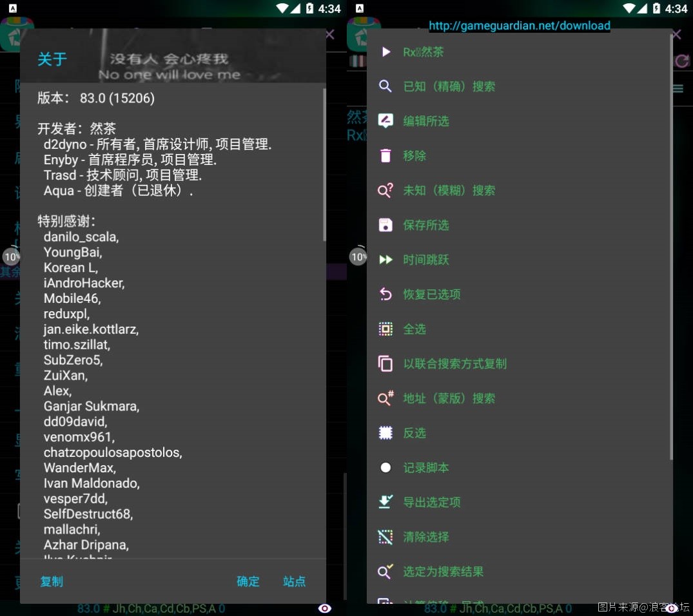
Task: Select 已知（精确）搜索 menu entry
Action: pyautogui.click(x=449, y=86)
